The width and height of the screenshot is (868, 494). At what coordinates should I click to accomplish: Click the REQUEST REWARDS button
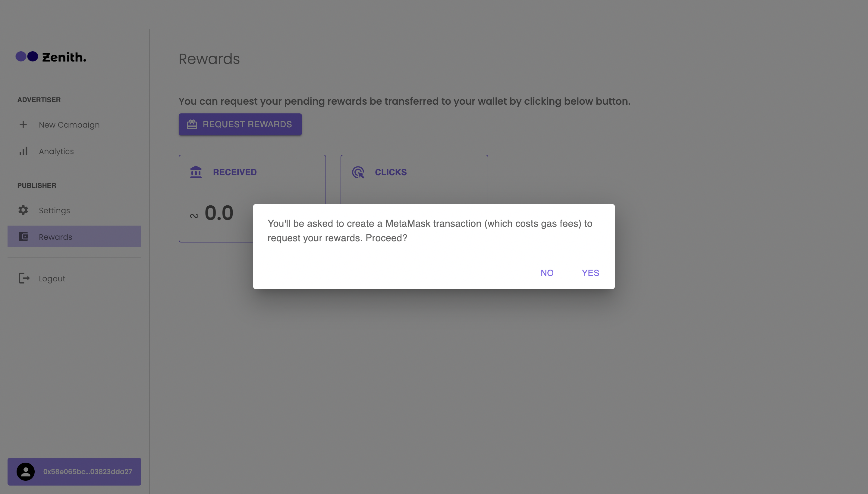coord(247,124)
